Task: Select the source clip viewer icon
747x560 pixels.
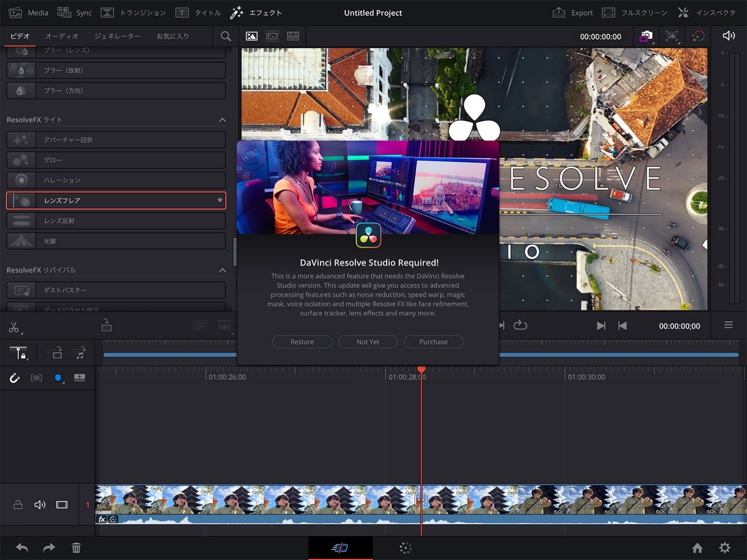Action: 251,36
